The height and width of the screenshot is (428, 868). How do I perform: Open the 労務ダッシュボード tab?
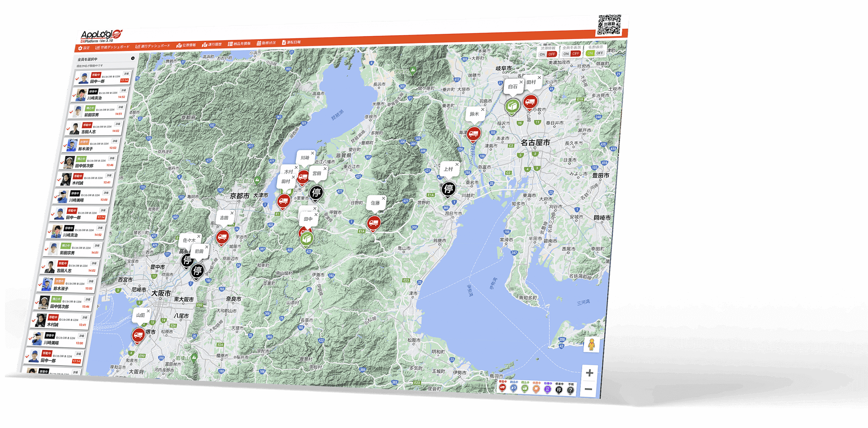112,47
